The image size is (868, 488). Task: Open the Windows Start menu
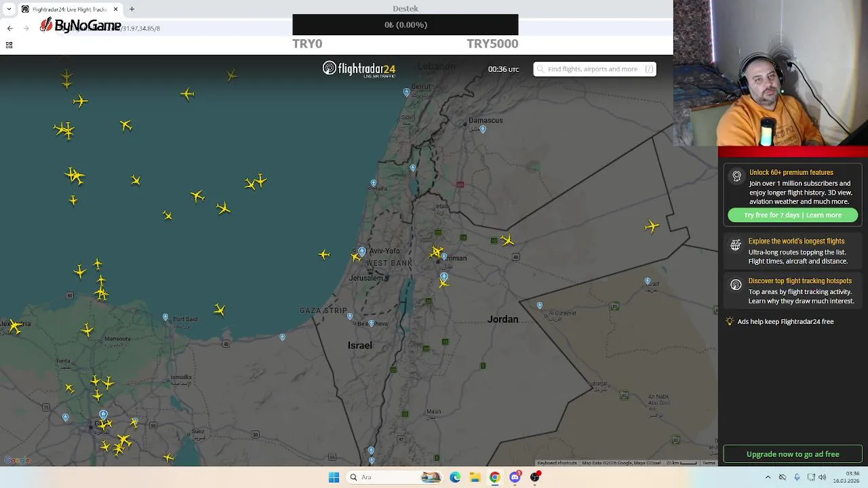point(334,477)
